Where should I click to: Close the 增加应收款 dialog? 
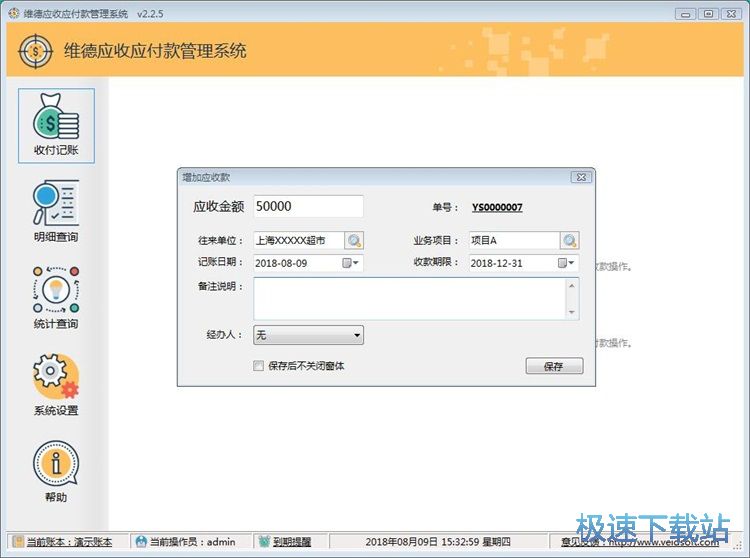point(581,177)
